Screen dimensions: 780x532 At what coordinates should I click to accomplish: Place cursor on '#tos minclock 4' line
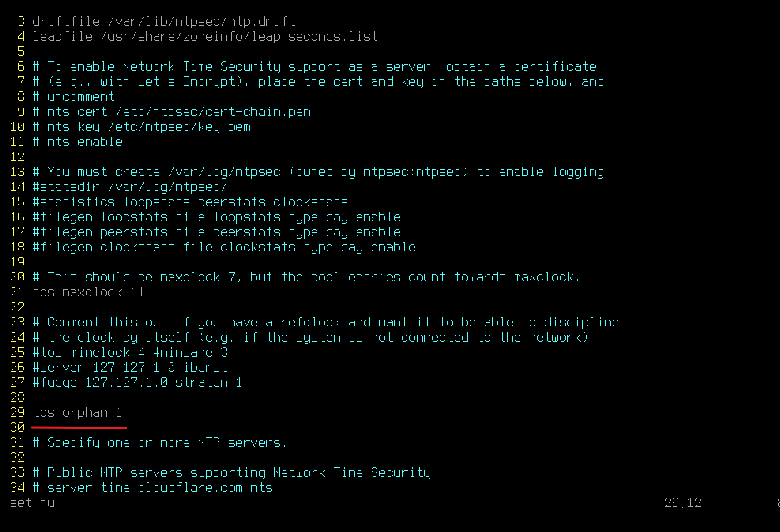pos(130,352)
